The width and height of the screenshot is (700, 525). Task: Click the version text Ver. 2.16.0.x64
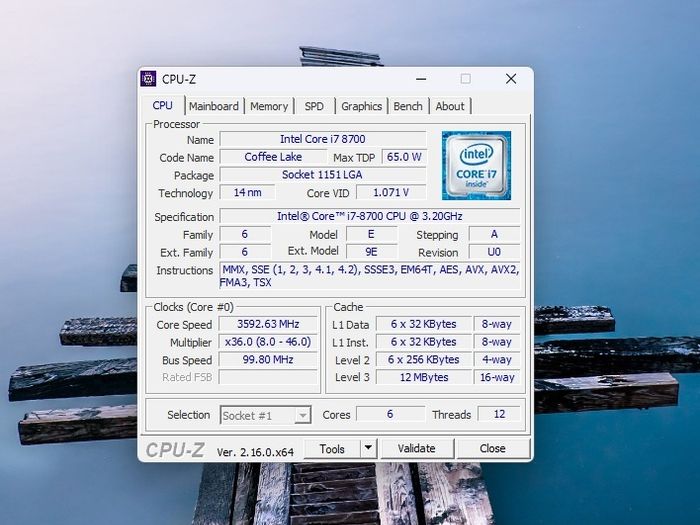[x=255, y=452]
